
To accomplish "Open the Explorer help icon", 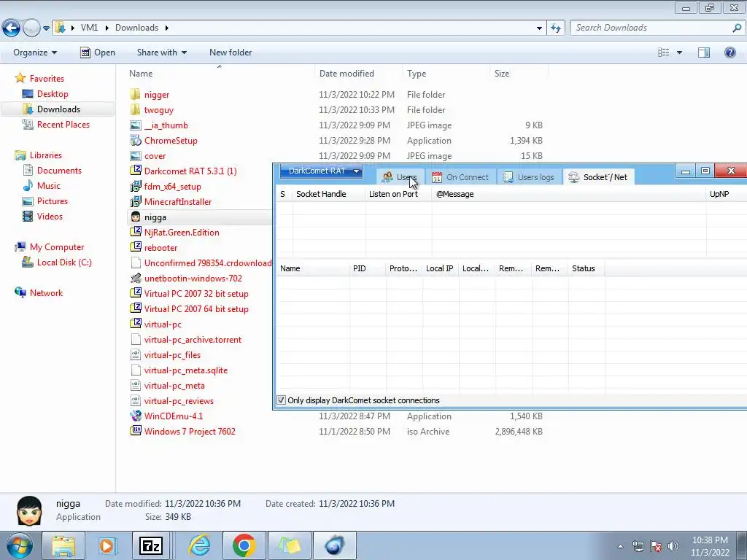I will pyautogui.click(x=729, y=52).
